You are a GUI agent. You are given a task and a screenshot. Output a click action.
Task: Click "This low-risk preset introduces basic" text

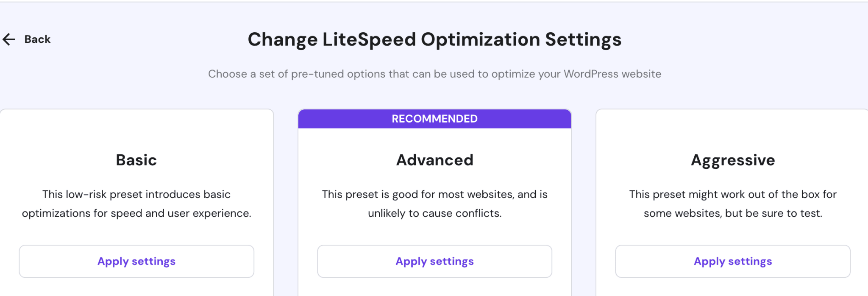[136, 194]
